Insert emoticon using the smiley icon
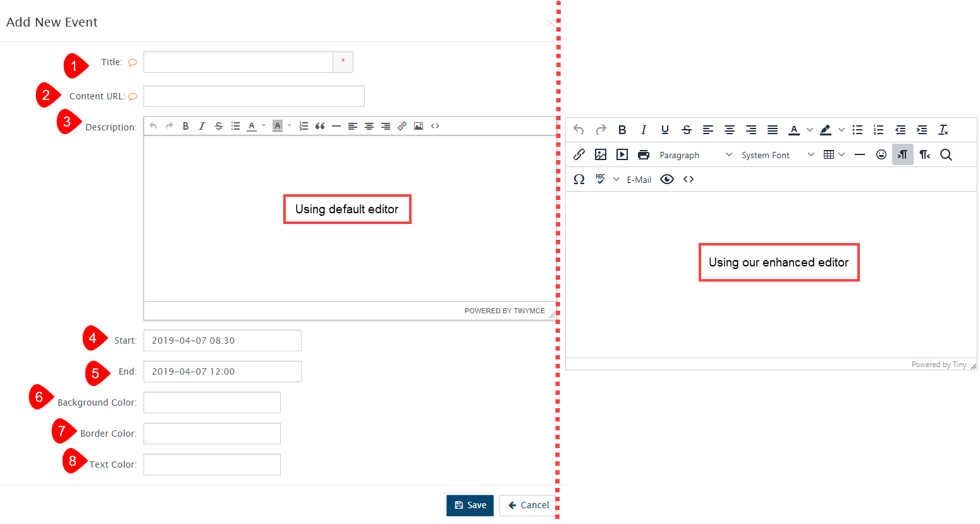Image resolution: width=980 pixels, height=524 pixels. point(881,154)
